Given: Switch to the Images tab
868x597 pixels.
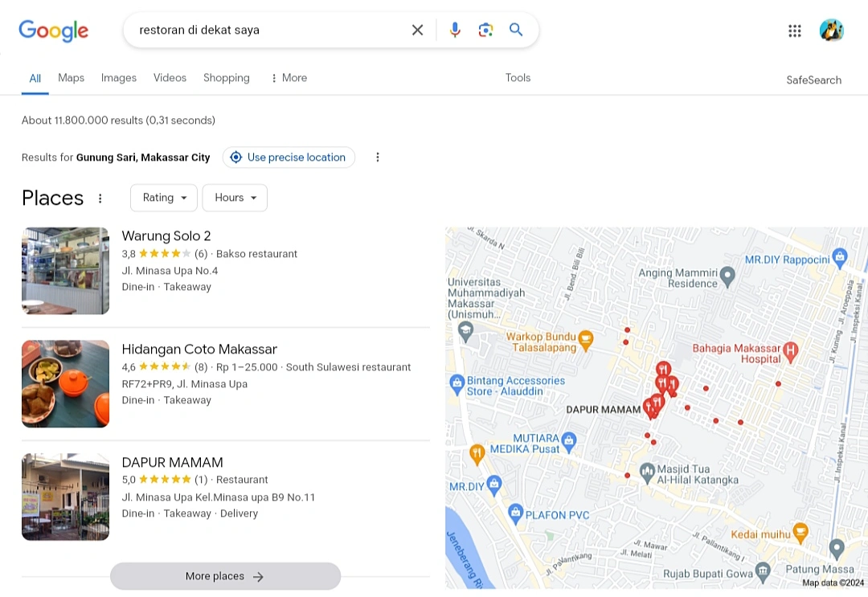Looking at the screenshot, I should pyautogui.click(x=118, y=78).
